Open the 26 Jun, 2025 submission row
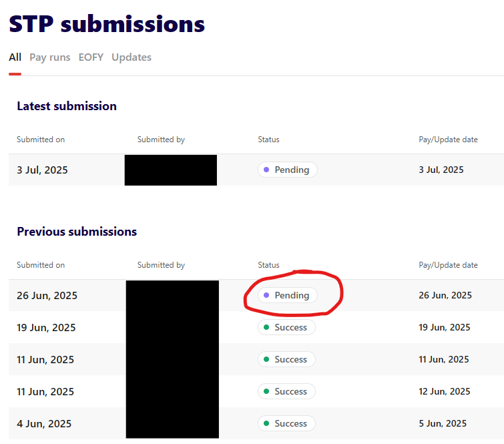The height and width of the screenshot is (444, 504). pyautogui.click(x=256, y=295)
